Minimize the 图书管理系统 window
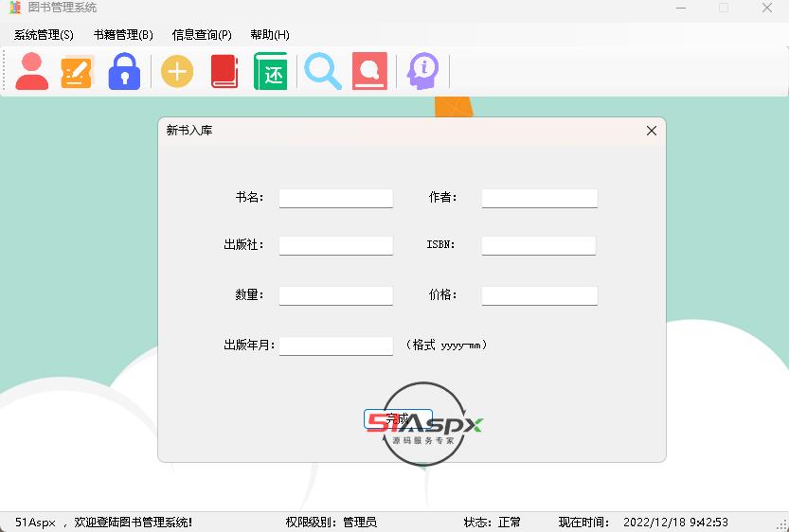 pos(681,8)
